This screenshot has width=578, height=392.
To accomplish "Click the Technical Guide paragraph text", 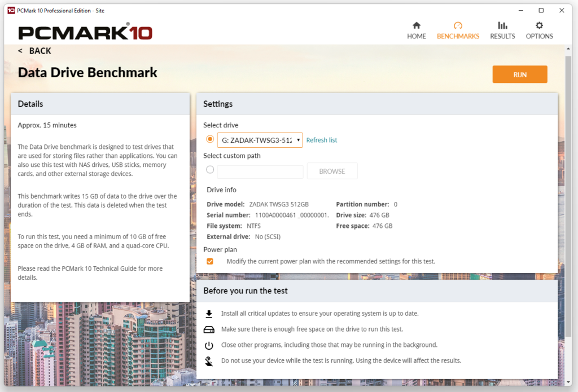I will pyautogui.click(x=90, y=273).
